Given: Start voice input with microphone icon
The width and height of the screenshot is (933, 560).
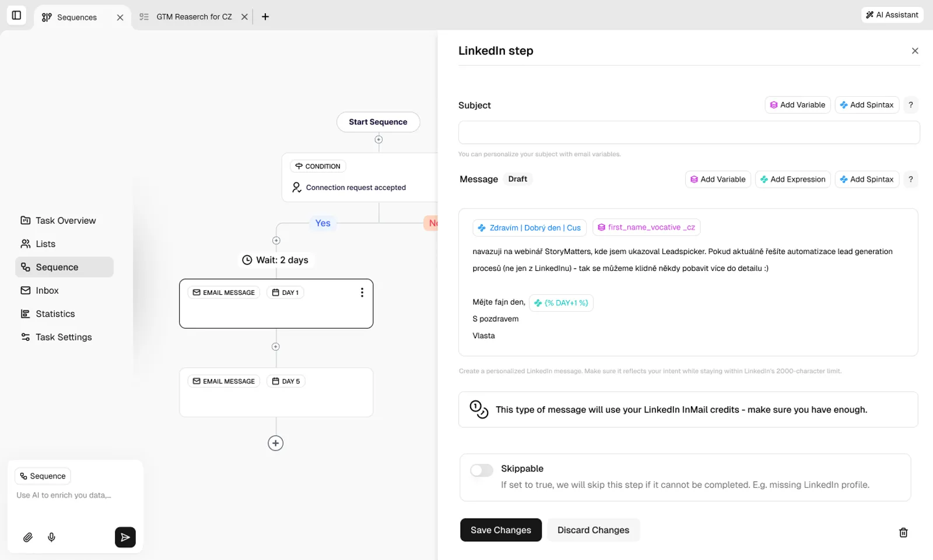Looking at the screenshot, I should (x=51, y=537).
